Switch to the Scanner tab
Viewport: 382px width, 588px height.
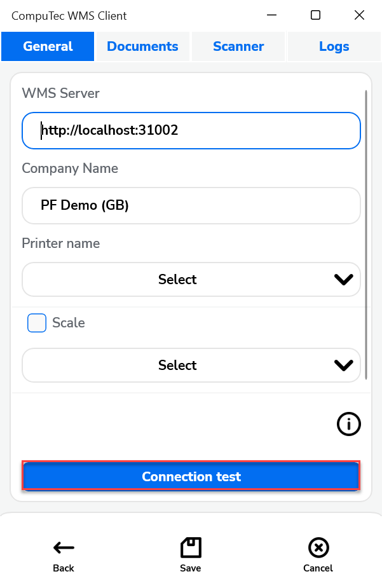pyautogui.click(x=238, y=46)
